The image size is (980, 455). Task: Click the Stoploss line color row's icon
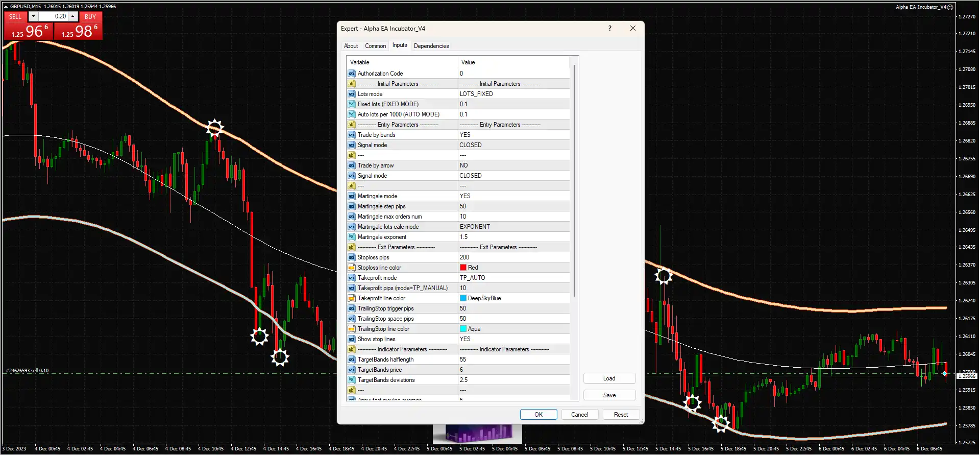click(351, 268)
